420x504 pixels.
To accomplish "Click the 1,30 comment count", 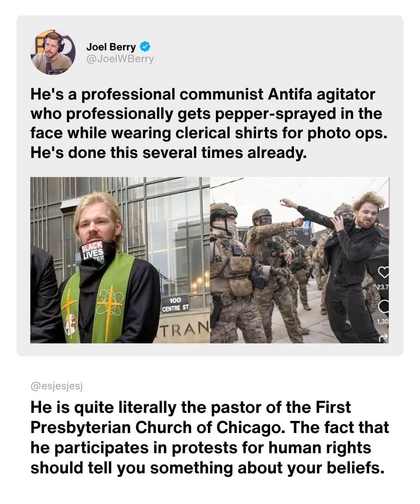I will [x=383, y=321].
